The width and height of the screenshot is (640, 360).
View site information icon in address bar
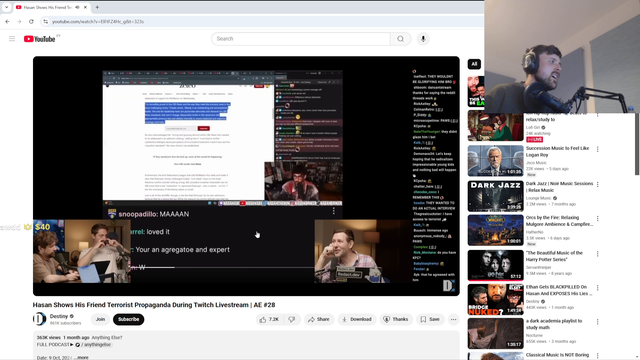click(x=45, y=22)
